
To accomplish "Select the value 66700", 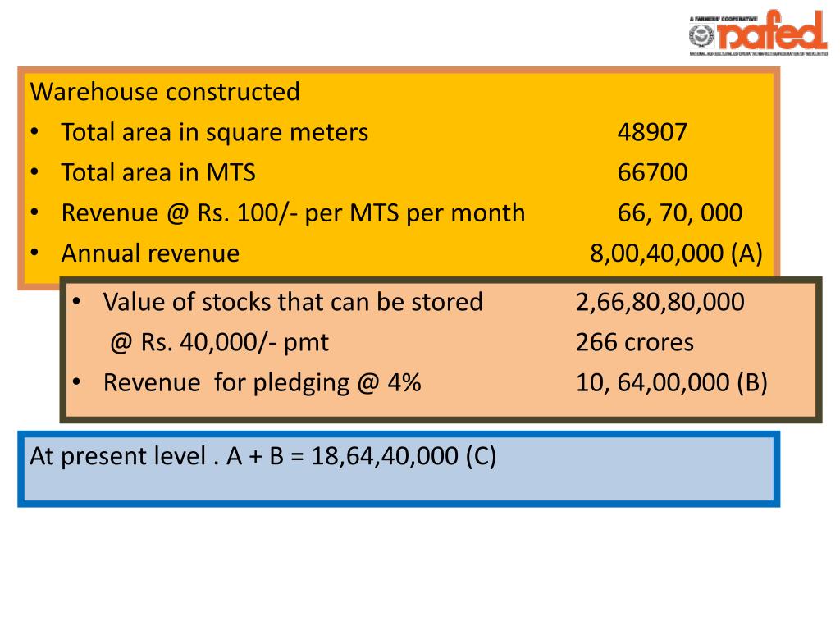I will point(652,172).
